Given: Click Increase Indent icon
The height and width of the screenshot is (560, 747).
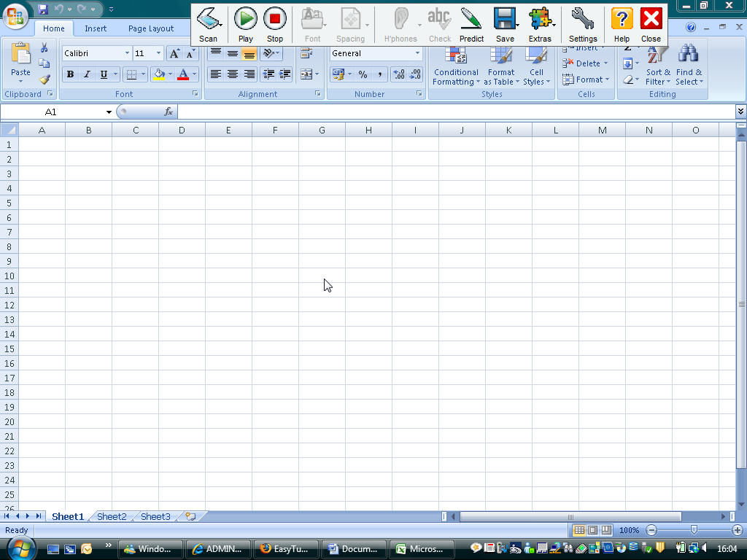Looking at the screenshot, I should point(285,74).
